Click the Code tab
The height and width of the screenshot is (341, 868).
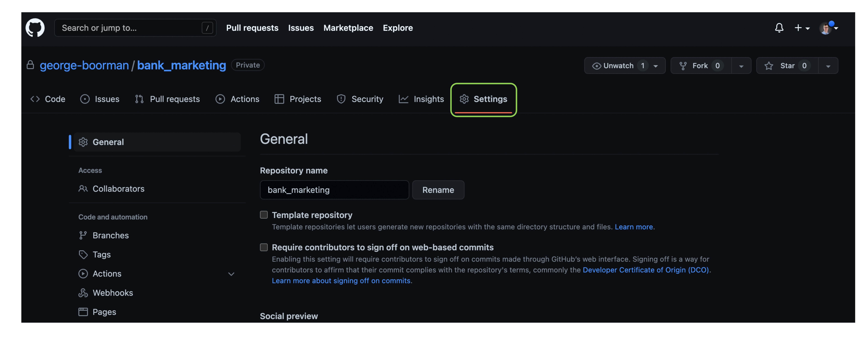(48, 99)
